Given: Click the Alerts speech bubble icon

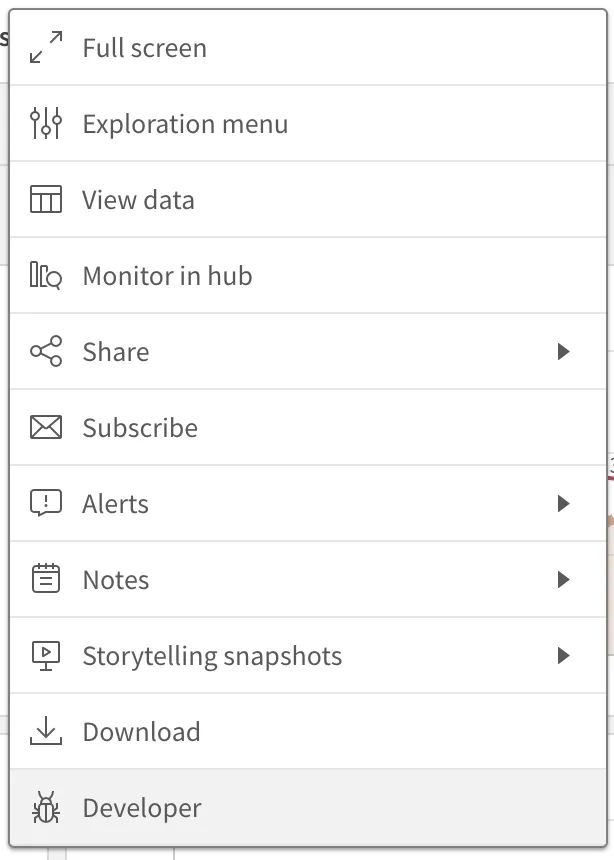Looking at the screenshot, I should 44,503.
